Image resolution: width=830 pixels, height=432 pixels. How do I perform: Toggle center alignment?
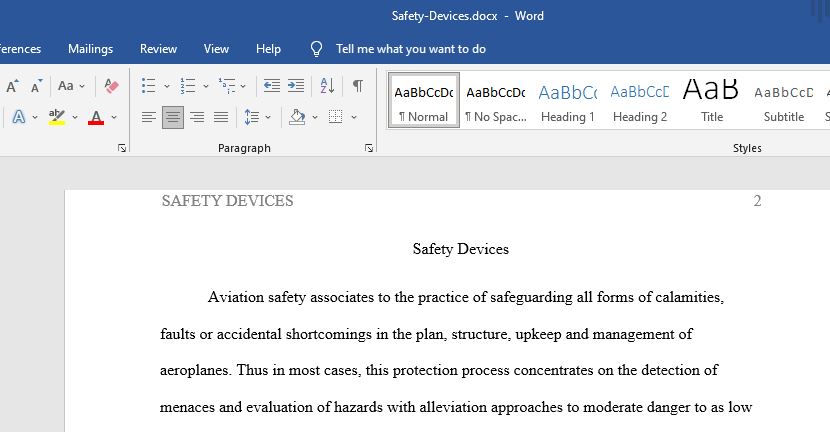[173, 117]
